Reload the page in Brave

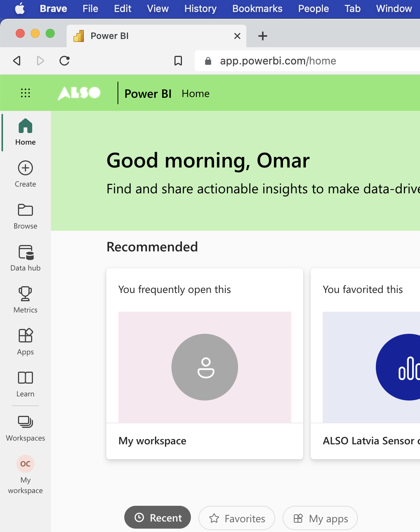(65, 61)
